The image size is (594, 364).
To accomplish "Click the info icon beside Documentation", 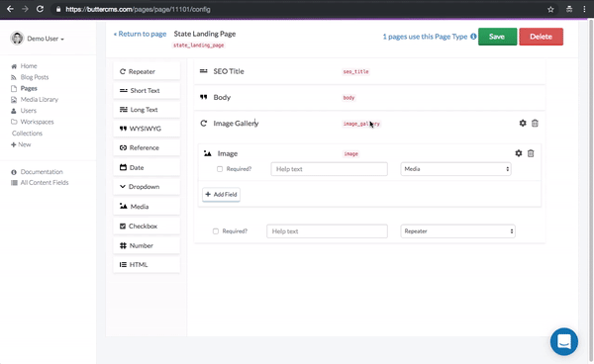I will tap(14, 172).
